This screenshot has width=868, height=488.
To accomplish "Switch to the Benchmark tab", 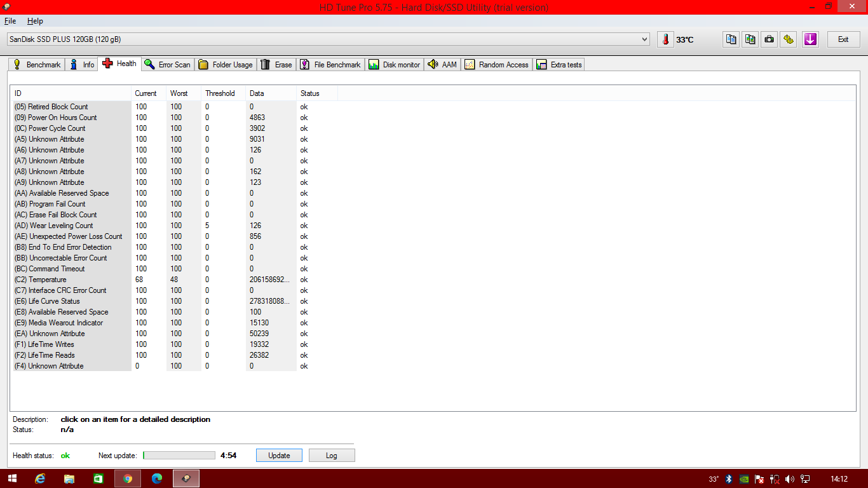I will pyautogui.click(x=37, y=65).
